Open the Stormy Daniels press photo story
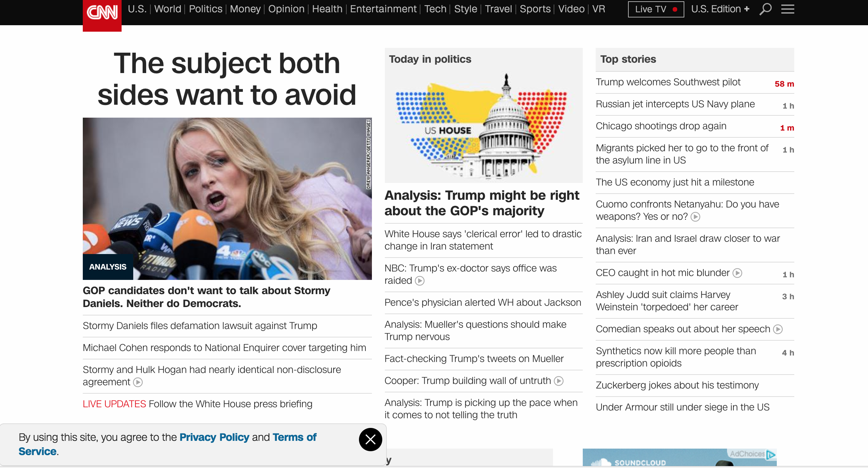Screen dimensions: 868x468 pyautogui.click(x=227, y=199)
